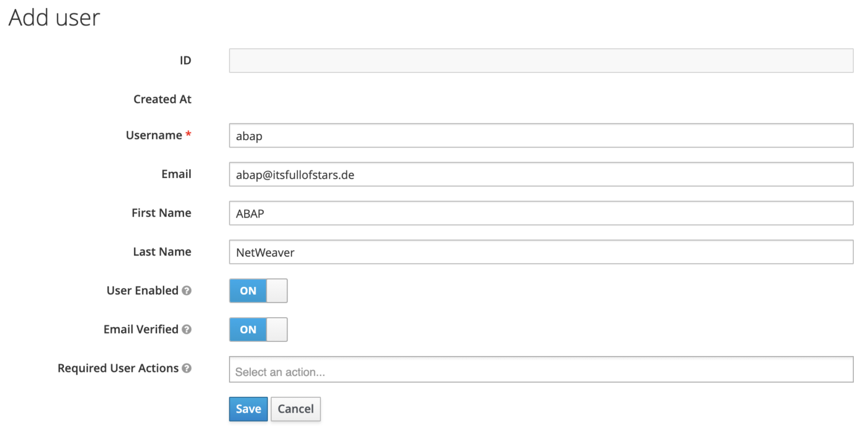
Task: Click Cancel to discard the new user
Action: 295,409
